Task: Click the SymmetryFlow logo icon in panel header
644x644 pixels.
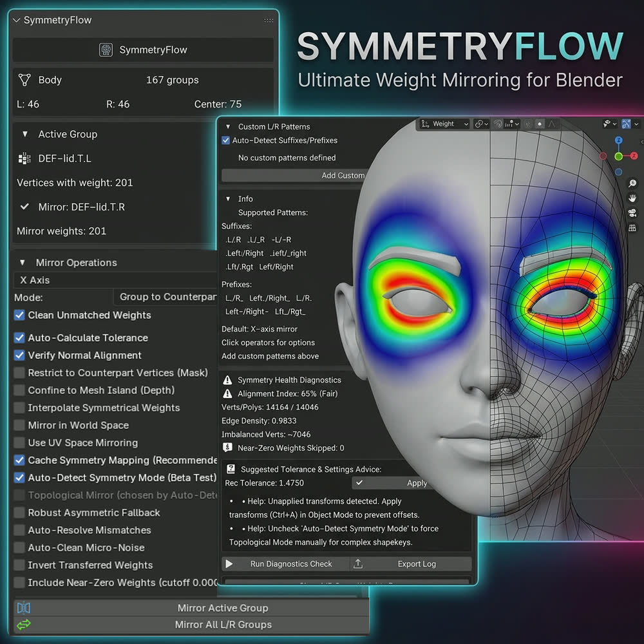Action: (106, 50)
